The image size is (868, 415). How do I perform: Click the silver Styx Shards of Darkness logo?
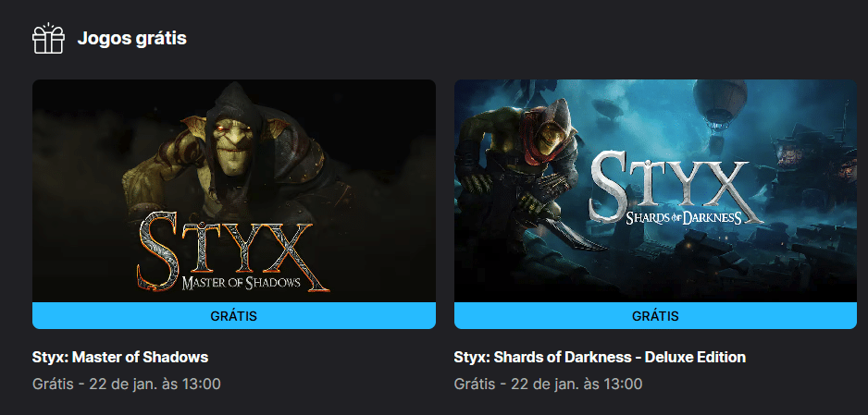(x=676, y=189)
